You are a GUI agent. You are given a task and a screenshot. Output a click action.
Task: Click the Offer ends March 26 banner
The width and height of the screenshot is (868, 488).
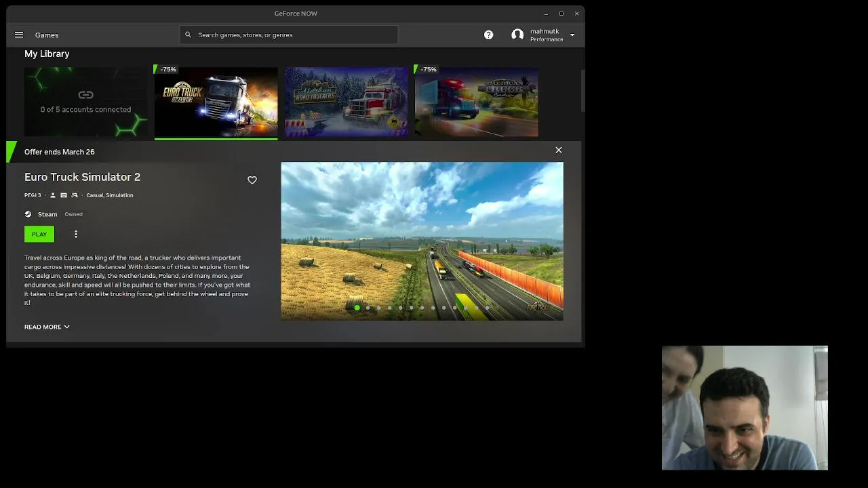[x=59, y=152]
